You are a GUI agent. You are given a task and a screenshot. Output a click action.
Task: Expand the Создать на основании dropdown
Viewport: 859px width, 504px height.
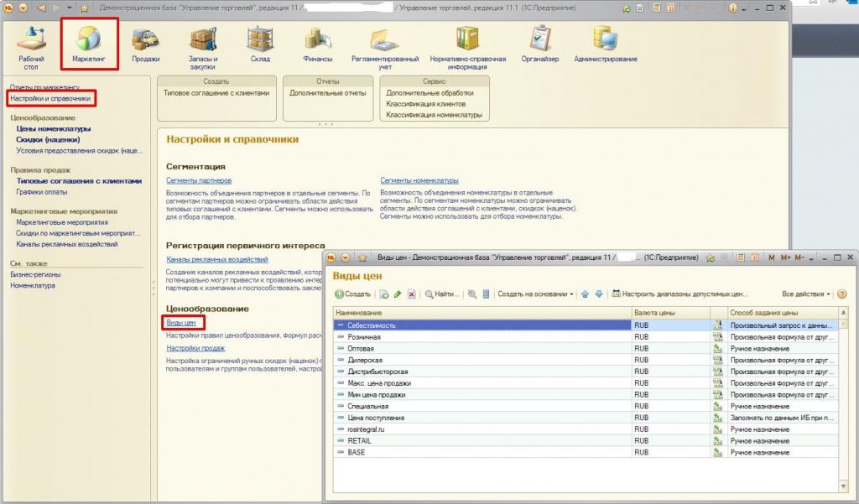tap(535, 294)
